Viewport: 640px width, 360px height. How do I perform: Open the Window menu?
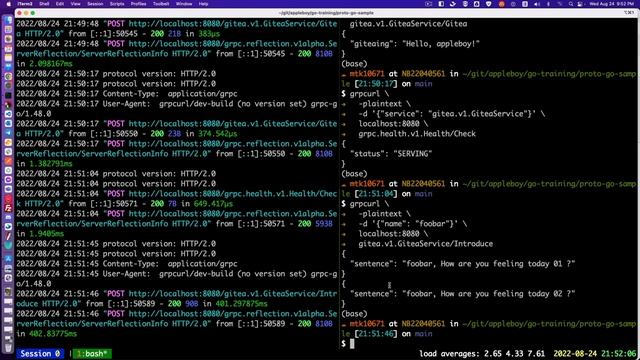[x=184, y=4]
